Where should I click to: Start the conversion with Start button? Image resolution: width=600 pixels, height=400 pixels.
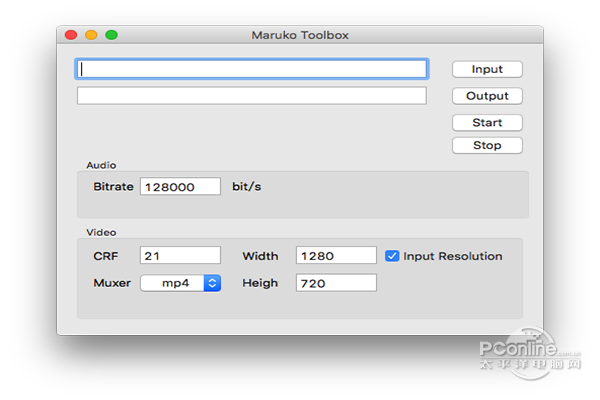(487, 123)
